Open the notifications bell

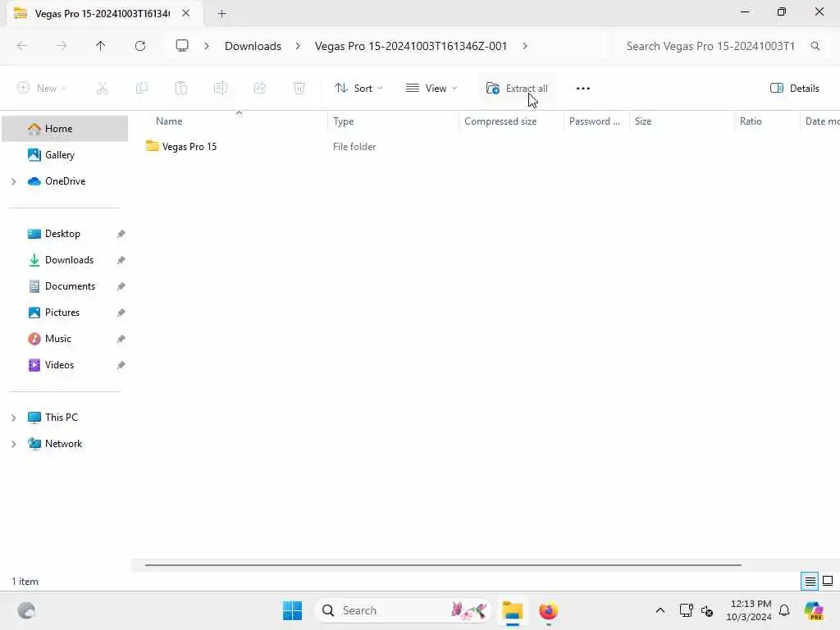[x=784, y=610]
